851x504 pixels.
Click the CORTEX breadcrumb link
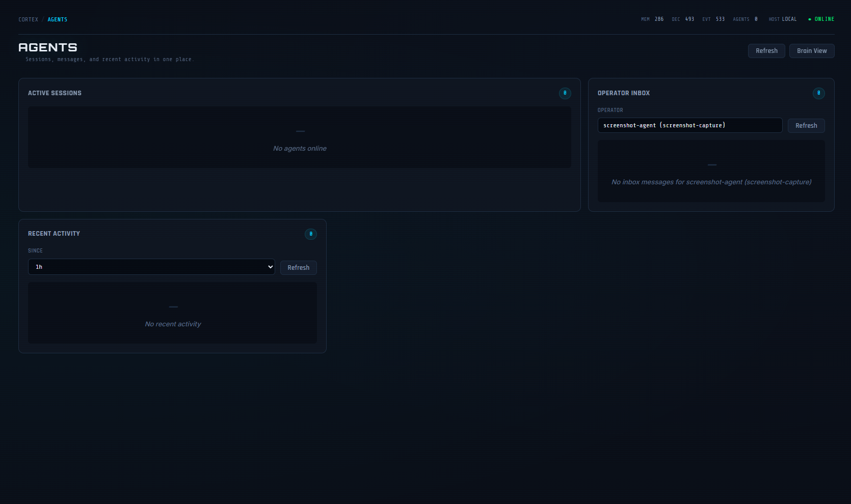coord(28,19)
